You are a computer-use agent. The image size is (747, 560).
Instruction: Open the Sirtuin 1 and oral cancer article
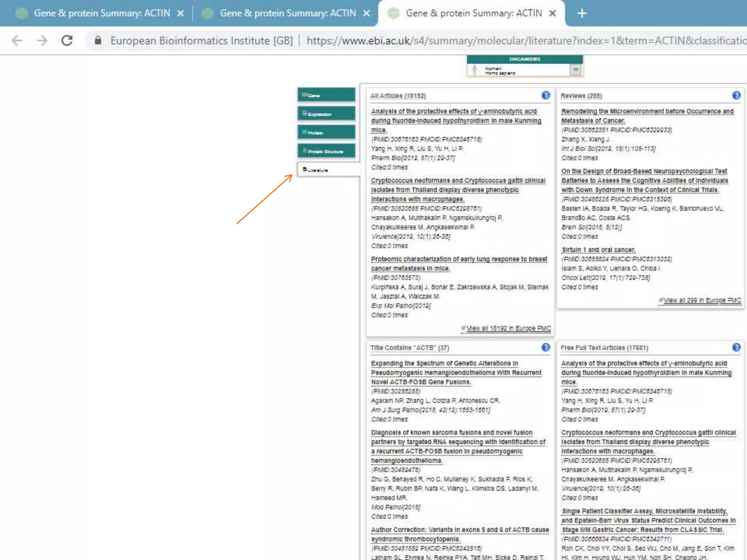click(598, 250)
